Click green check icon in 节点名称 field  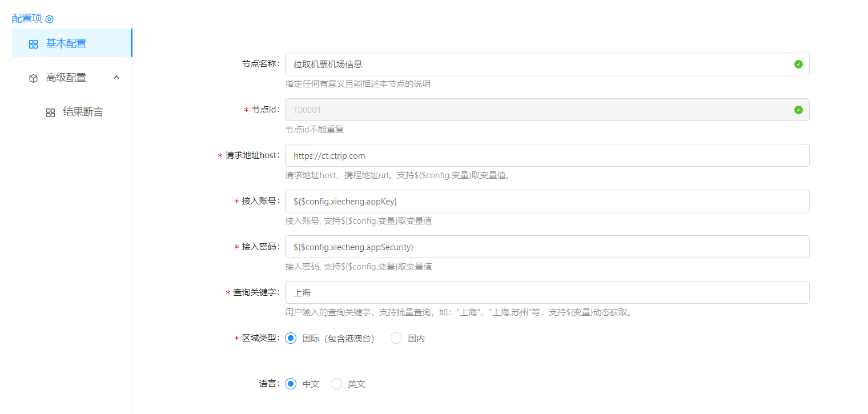[798, 64]
